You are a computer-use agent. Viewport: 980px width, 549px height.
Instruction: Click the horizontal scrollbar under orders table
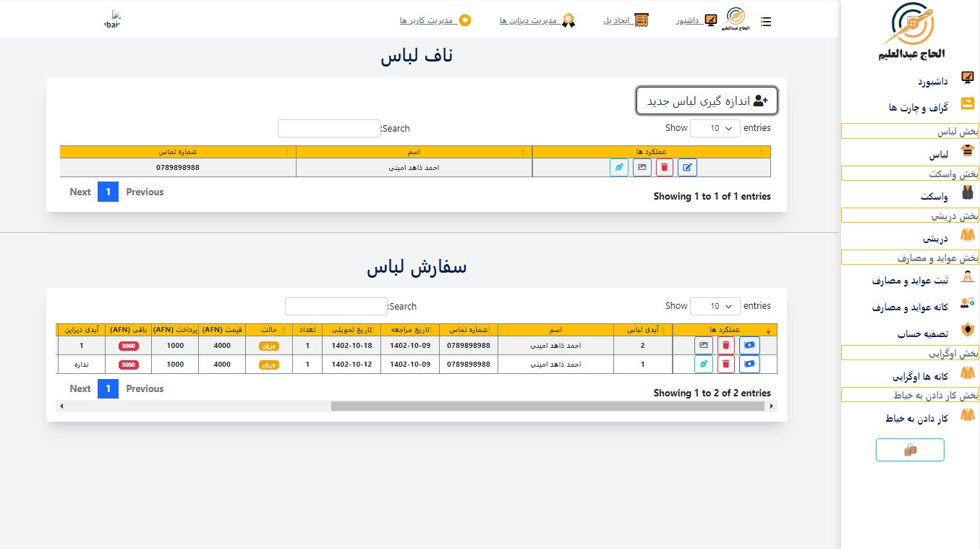tap(547, 407)
